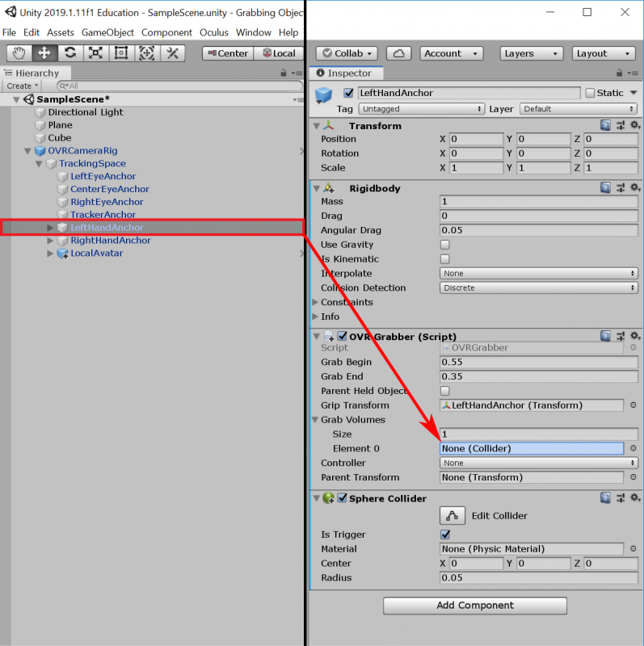The image size is (644, 646).
Task: Select the Hand tool
Action: point(19,53)
